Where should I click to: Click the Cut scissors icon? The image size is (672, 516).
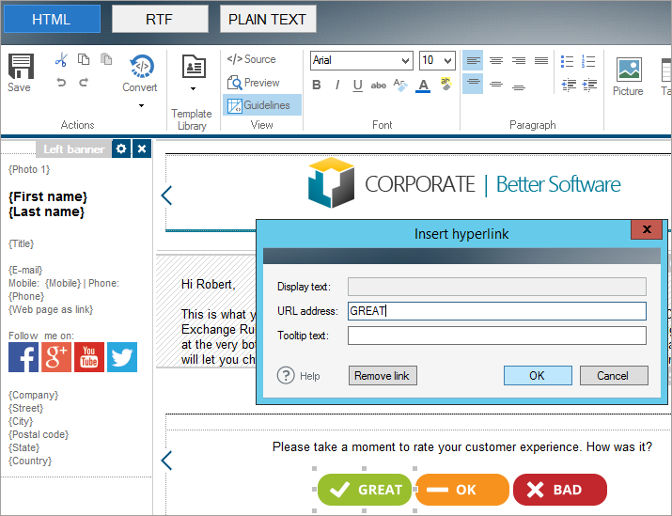click(61, 60)
